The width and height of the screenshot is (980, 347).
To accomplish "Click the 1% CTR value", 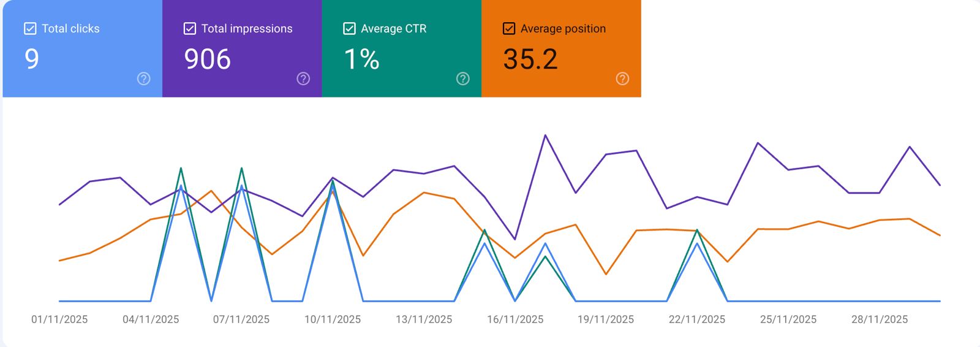I will click(x=361, y=59).
